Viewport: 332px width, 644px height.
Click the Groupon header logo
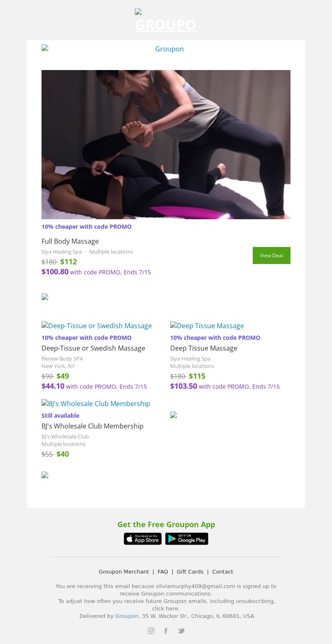coord(166,21)
